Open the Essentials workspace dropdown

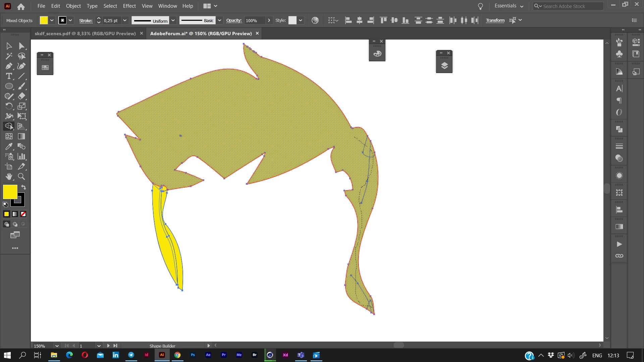tap(509, 6)
